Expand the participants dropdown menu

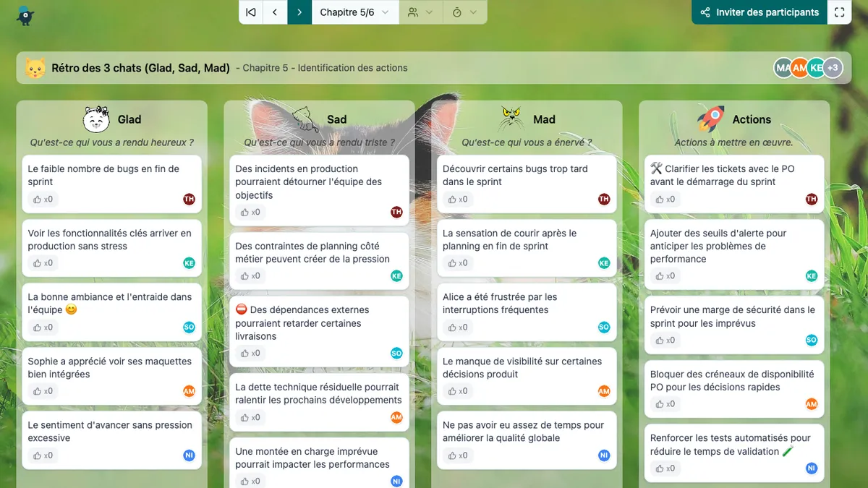(x=420, y=12)
